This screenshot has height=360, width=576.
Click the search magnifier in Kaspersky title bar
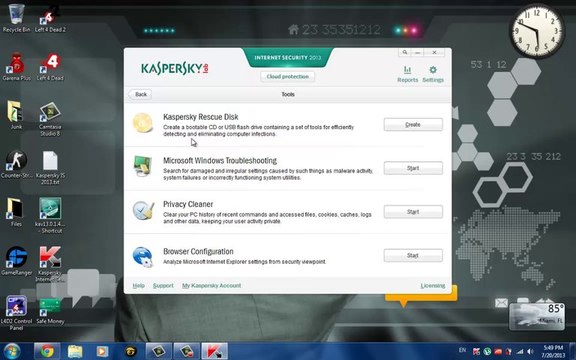(x=404, y=52)
